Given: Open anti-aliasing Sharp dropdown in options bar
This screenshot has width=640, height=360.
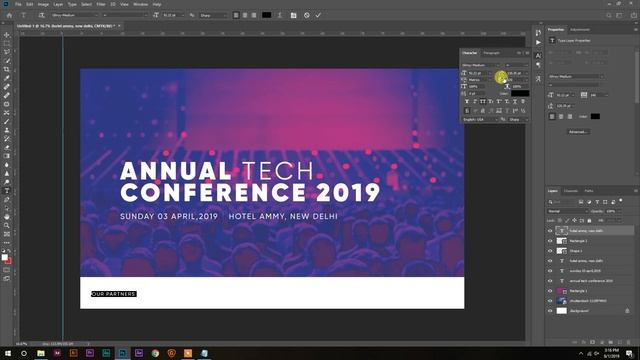Looking at the screenshot, I should [213, 15].
